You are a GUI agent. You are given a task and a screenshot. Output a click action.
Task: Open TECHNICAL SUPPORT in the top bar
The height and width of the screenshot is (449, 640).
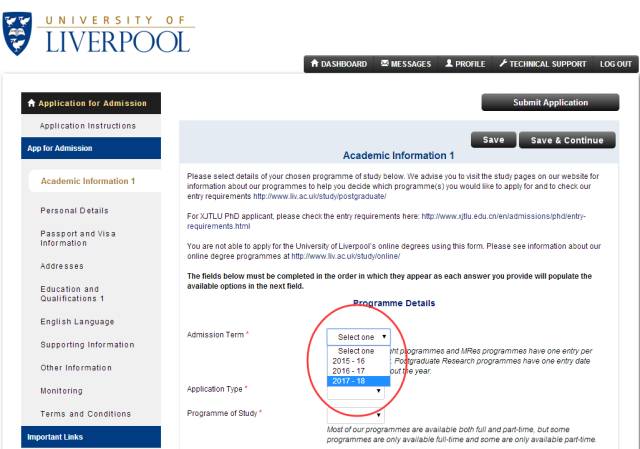(x=543, y=64)
